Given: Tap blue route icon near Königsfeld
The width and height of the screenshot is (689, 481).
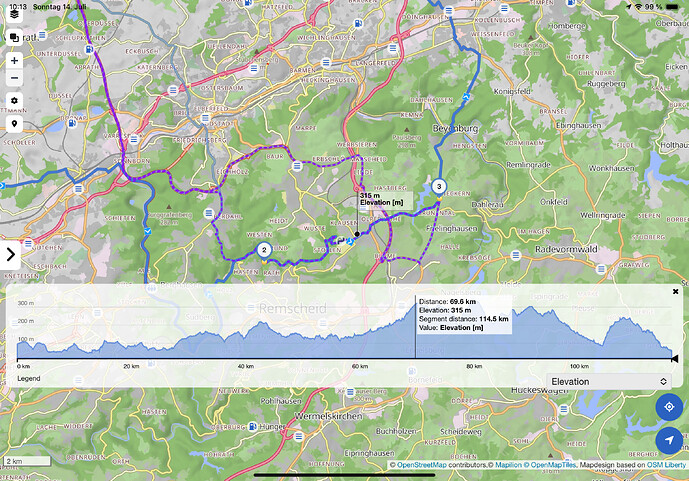Looking at the screenshot, I should click(466, 96).
